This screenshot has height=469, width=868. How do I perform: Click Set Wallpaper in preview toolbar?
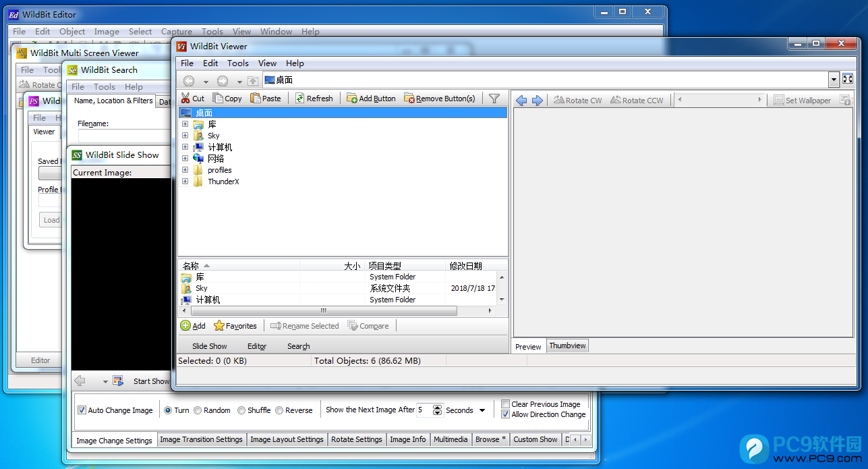pos(803,100)
